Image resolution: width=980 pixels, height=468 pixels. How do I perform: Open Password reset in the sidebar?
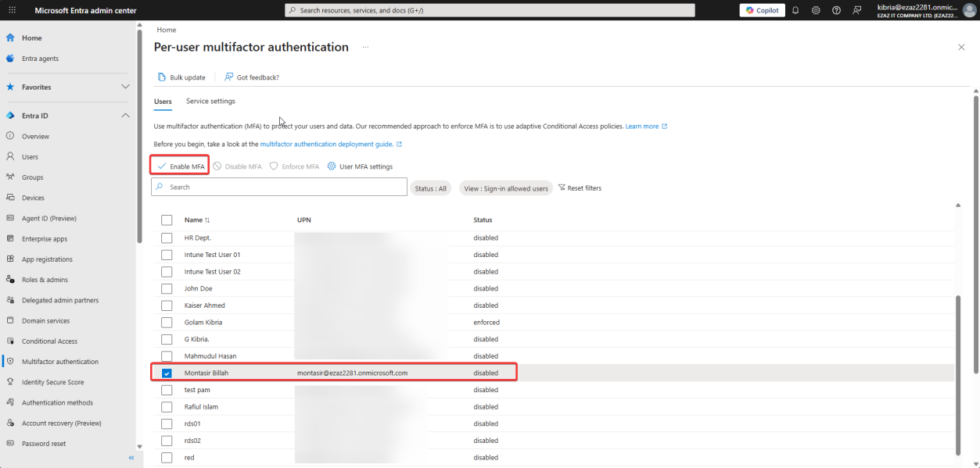(44, 444)
